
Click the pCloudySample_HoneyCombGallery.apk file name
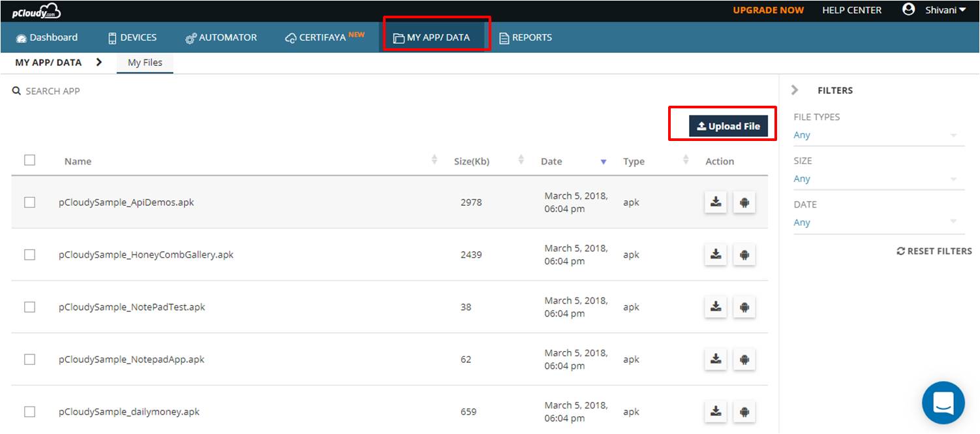(146, 255)
